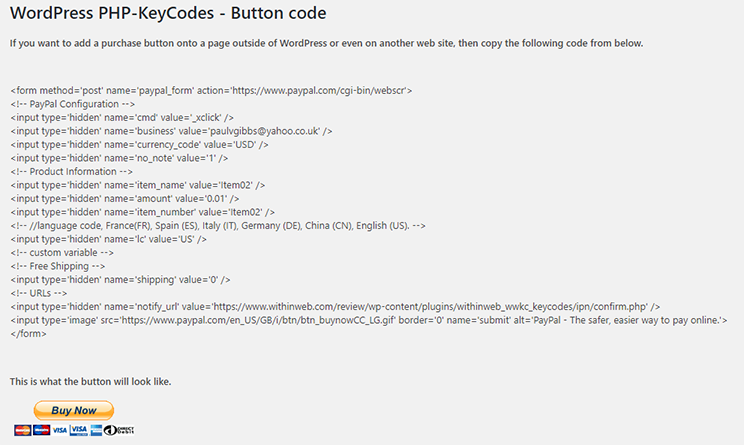
Task: Click the business email value code line
Action: pyautogui.click(x=171, y=130)
